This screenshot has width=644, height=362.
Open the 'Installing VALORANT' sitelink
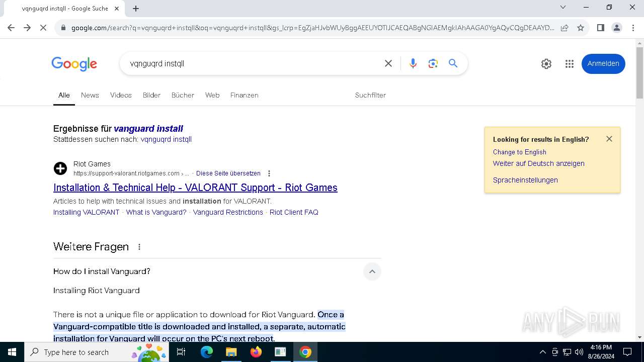pyautogui.click(x=87, y=212)
